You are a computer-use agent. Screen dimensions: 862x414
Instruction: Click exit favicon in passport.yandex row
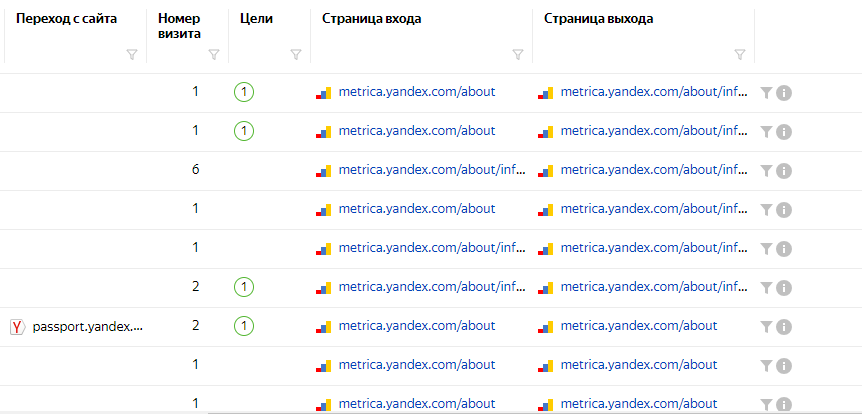click(x=545, y=327)
